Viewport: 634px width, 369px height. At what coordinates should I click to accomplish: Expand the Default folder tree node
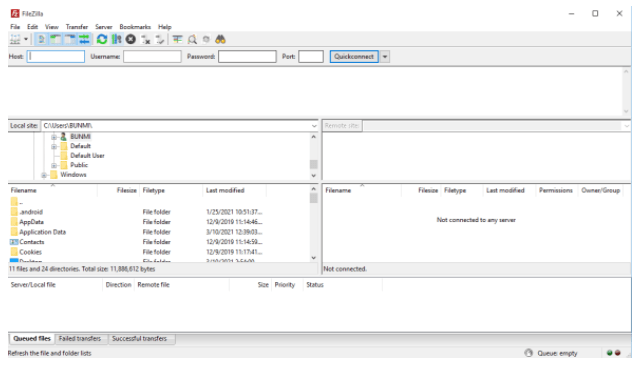tap(54, 146)
